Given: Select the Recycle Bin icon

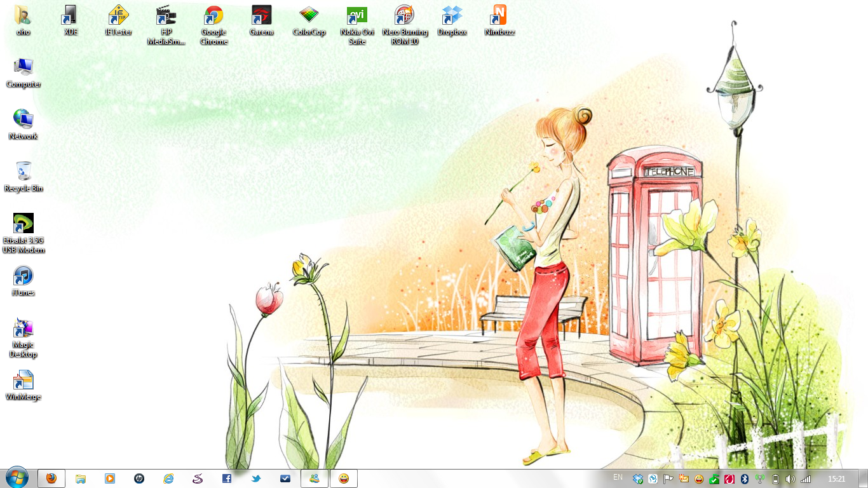Looking at the screenshot, I should [23, 172].
